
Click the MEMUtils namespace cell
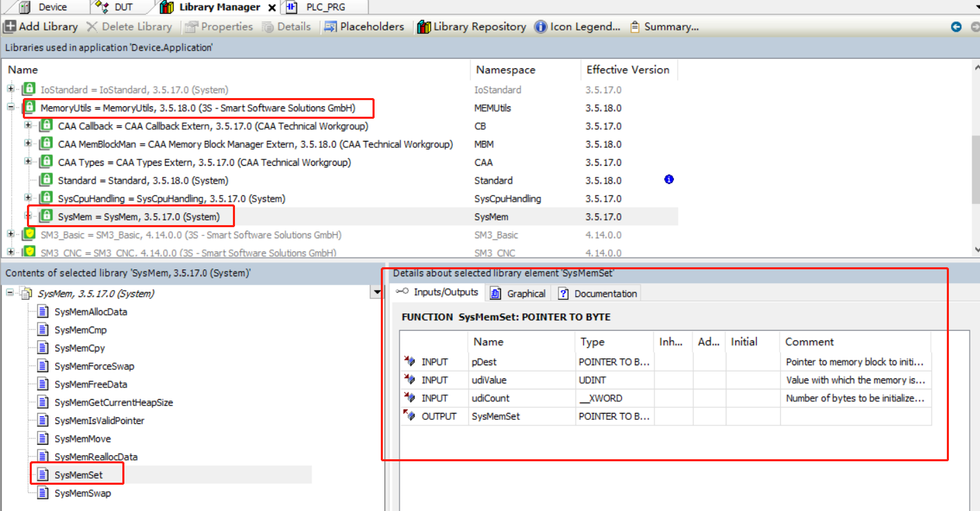(x=493, y=108)
